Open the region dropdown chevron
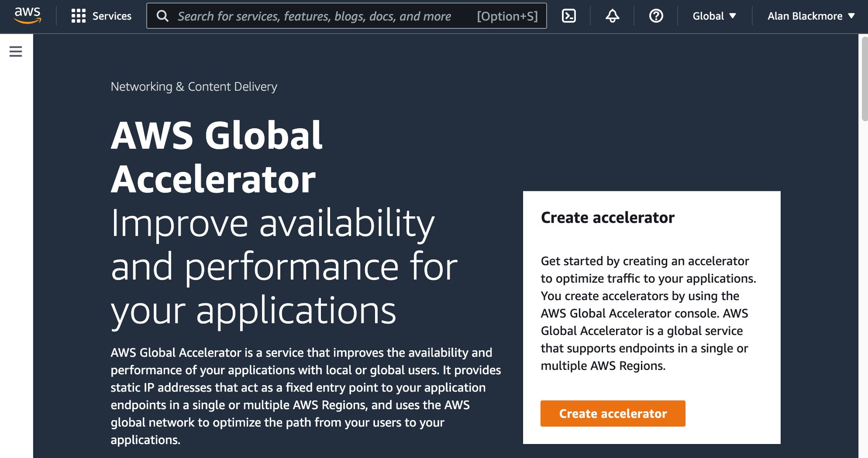Screen dimensions: 868x458 733,16
